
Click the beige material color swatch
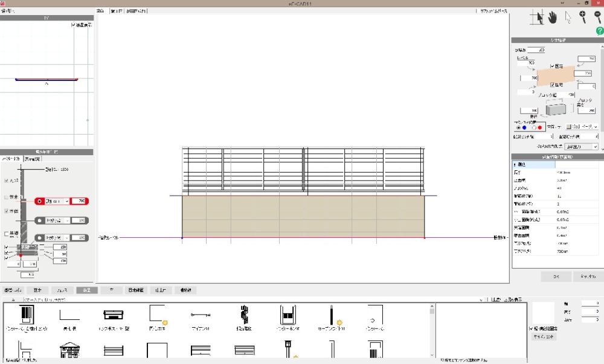click(x=568, y=127)
